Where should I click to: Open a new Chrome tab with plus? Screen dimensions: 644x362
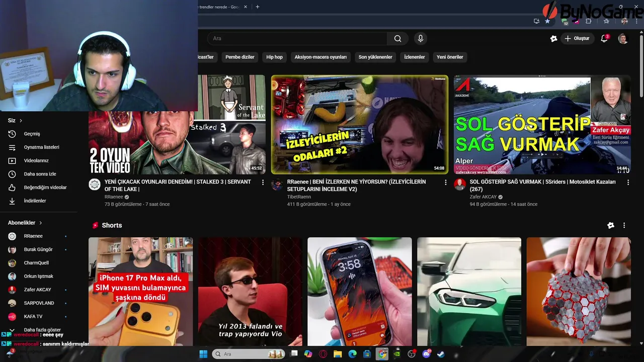(258, 7)
